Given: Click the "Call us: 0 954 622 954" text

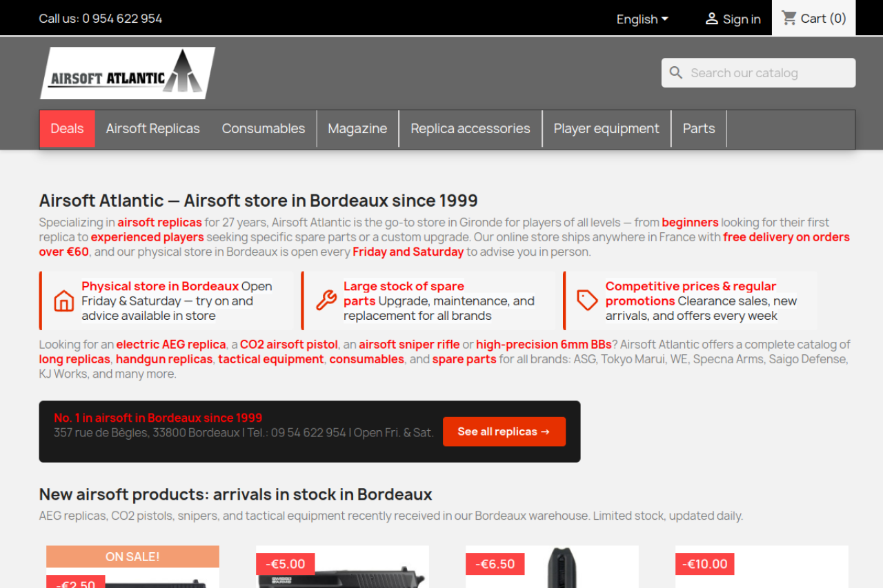Looking at the screenshot, I should [x=101, y=19].
